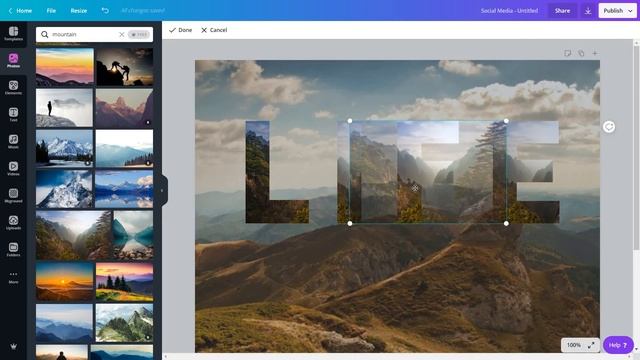Click the Social Media - Untitled design title
640x360 pixels.
click(x=509, y=11)
